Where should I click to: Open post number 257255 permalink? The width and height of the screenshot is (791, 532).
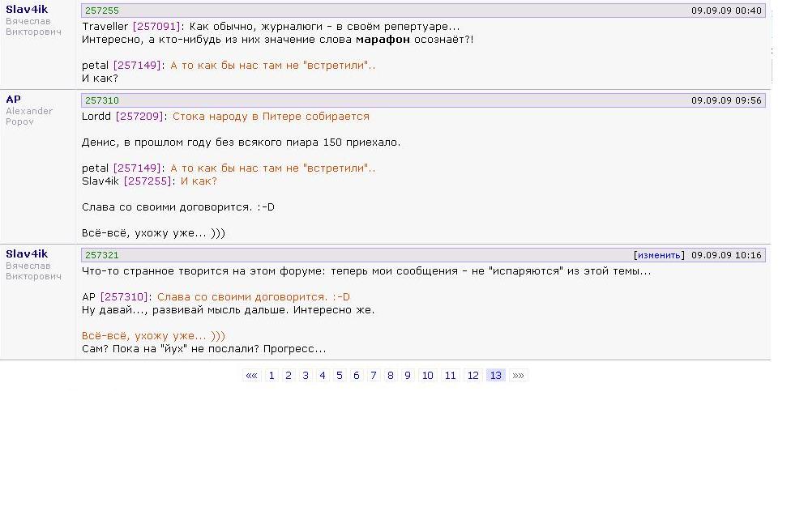tap(102, 11)
